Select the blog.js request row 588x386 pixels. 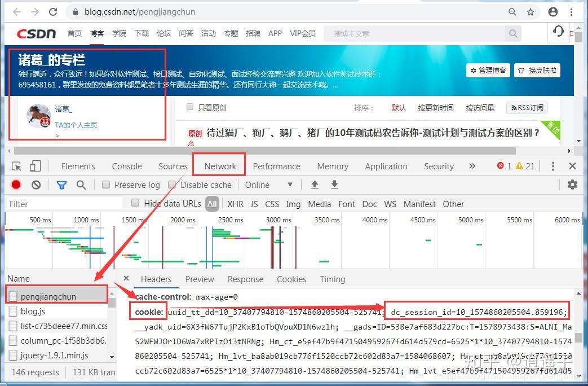57,312
